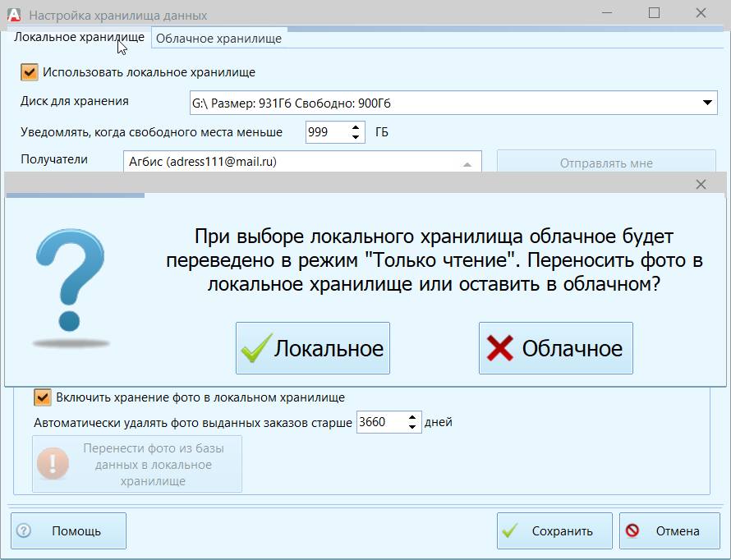Screen dimensions: 731x560
Task: Open Помощь help
Action: pyautogui.click(x=68, y=531)
